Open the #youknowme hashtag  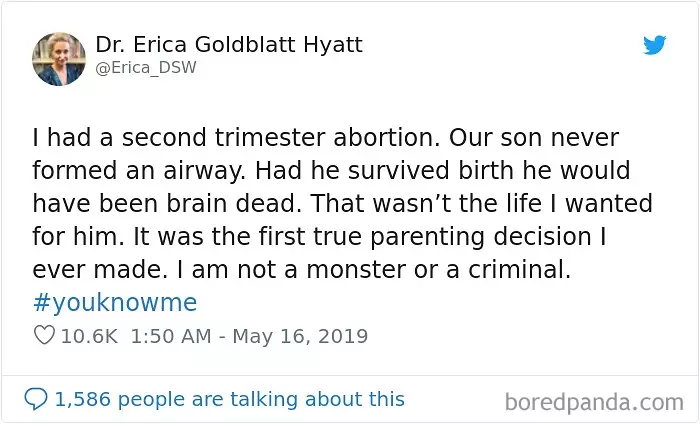tap(115, 303)
